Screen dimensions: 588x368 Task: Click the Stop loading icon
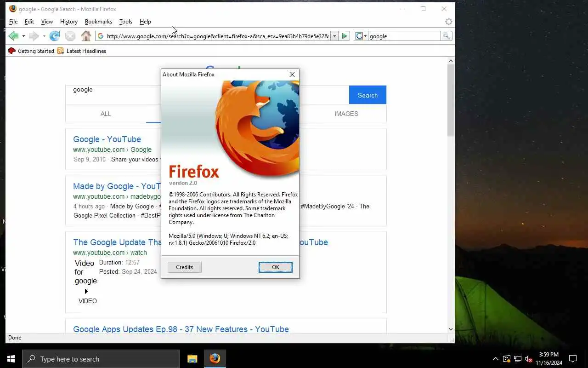pos(70,36)
